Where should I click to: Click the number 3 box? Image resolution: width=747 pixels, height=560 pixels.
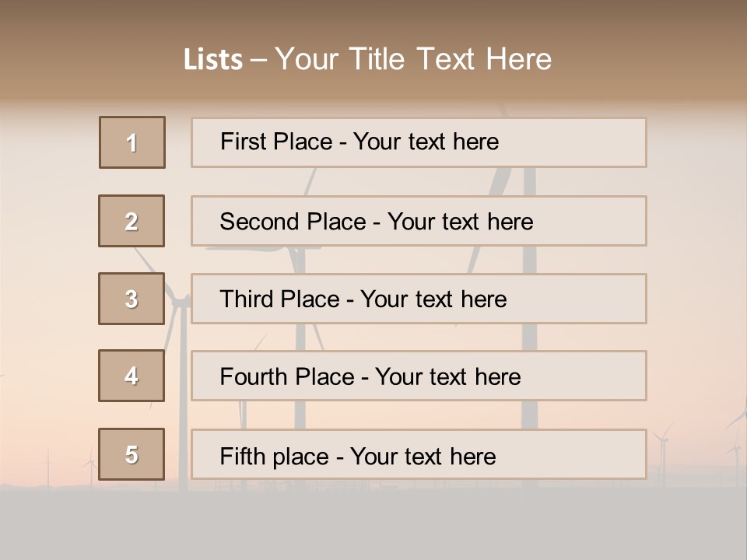(132, 299)
